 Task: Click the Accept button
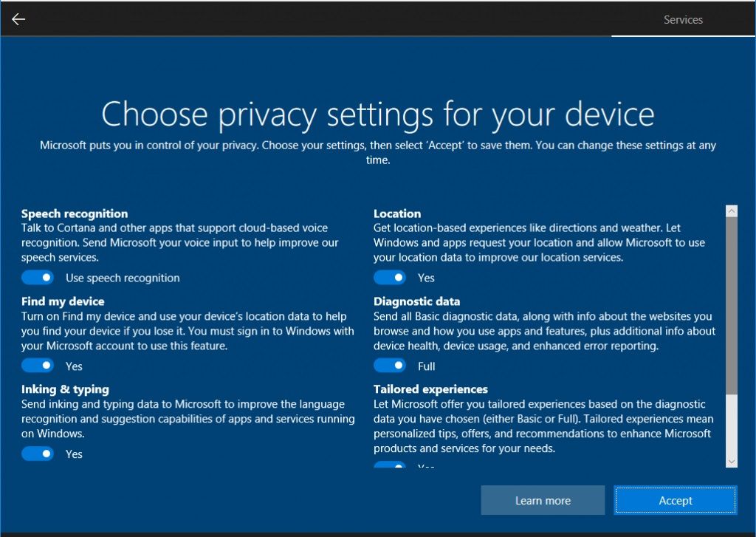tap(675, 500)
